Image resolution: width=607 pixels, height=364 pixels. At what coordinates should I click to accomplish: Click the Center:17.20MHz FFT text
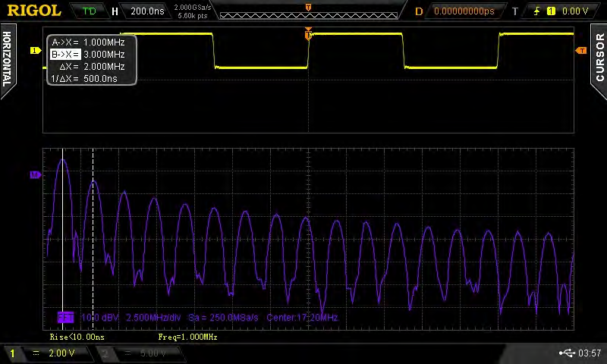pos(302,318)
